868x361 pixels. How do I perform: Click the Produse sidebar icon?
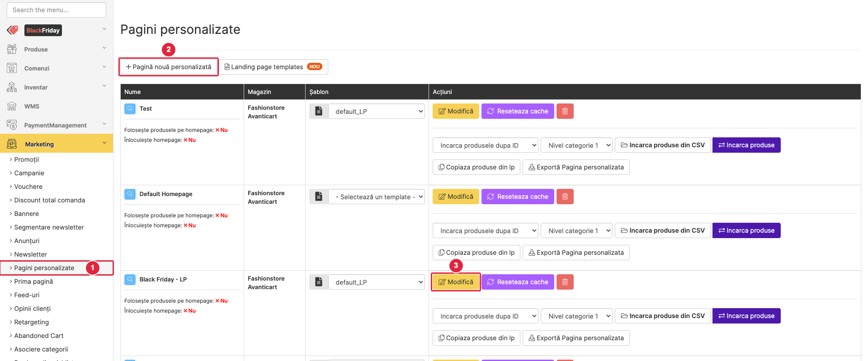pyautogui.click(x=12, y=49)
